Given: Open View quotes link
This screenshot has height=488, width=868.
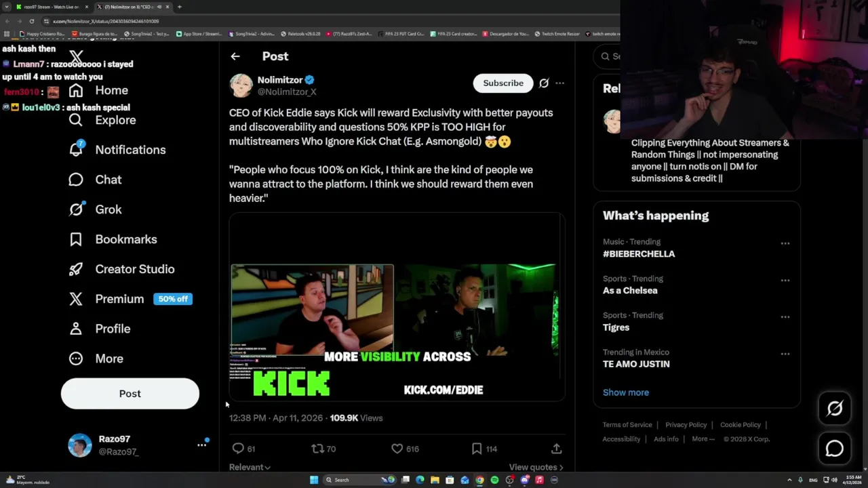Looking at the screenshot, I should [536, 467].
